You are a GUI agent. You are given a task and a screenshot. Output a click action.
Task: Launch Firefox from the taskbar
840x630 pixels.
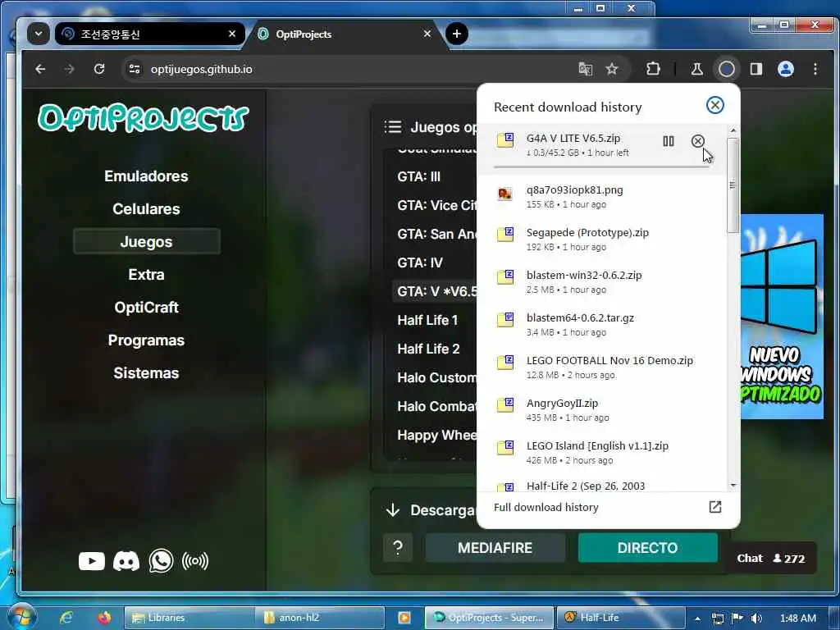coord(103,618)
